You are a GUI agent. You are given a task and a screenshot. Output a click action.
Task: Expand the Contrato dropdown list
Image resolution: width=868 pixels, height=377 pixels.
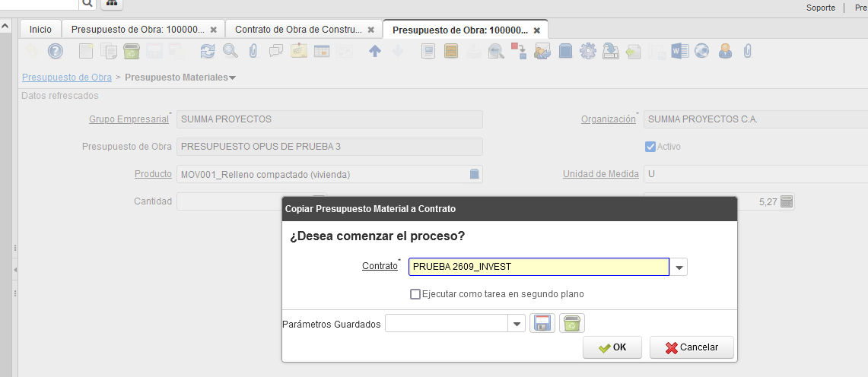click(679, 267)
